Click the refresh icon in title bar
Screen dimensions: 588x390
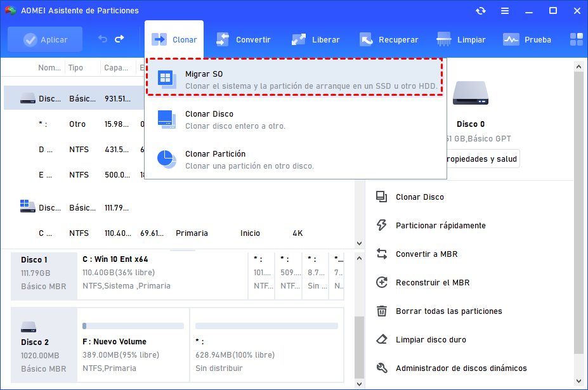tap(481, 11)
